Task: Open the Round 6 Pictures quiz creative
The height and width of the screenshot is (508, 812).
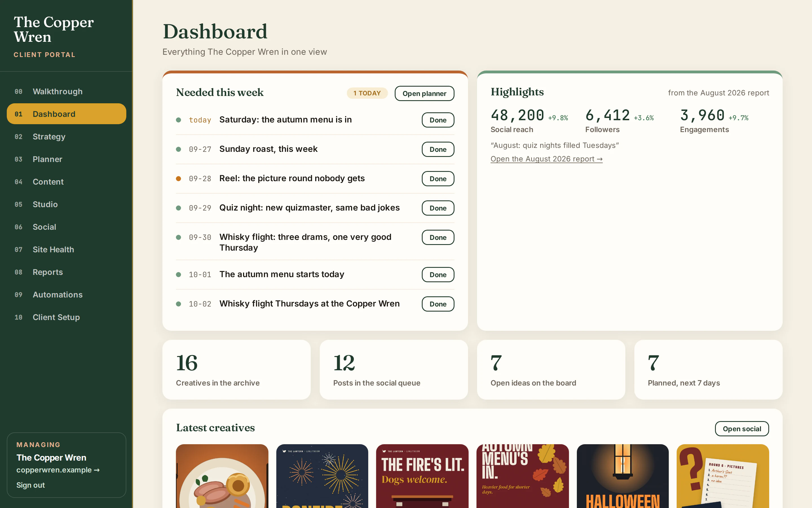Action: point(723,476)
